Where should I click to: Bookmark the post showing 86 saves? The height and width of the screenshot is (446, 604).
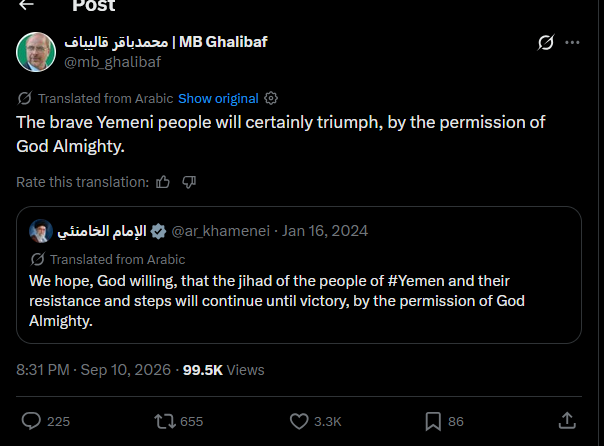(433, 421)
